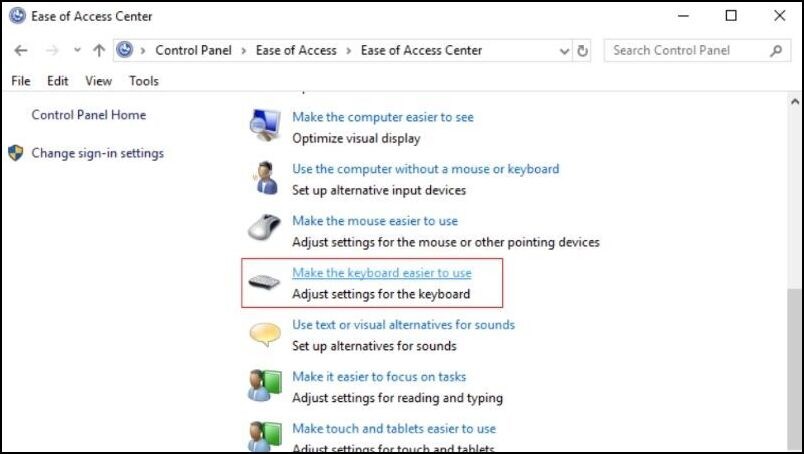Click the mouse icon in the list
The image size is (804, 454).
click(x=265, y=230)
